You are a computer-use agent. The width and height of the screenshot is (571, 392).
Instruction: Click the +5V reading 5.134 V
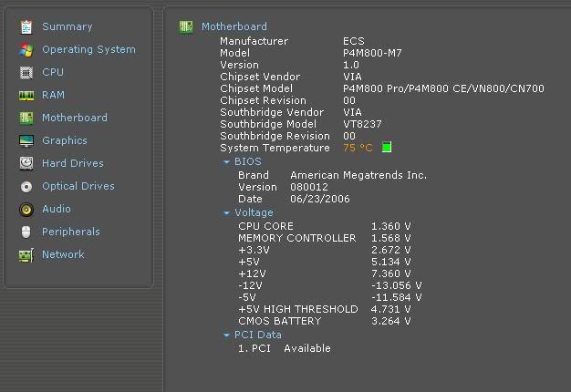coord(390,262)
